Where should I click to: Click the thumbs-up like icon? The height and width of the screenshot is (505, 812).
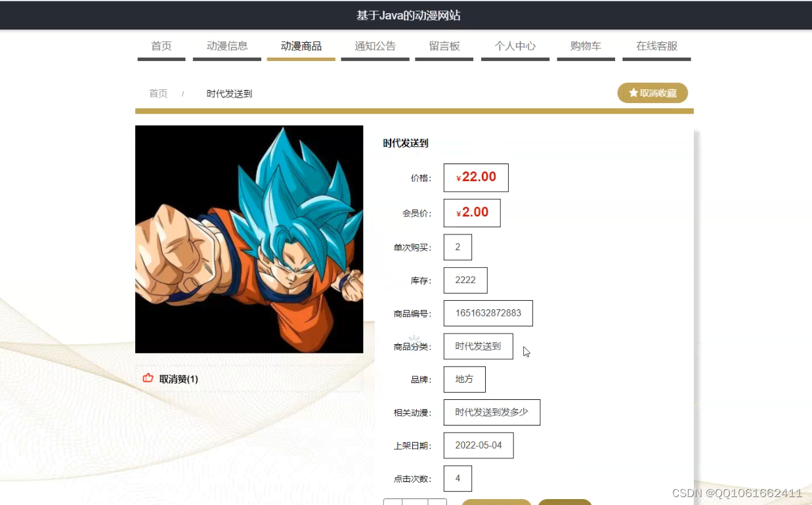coord(148,378)
